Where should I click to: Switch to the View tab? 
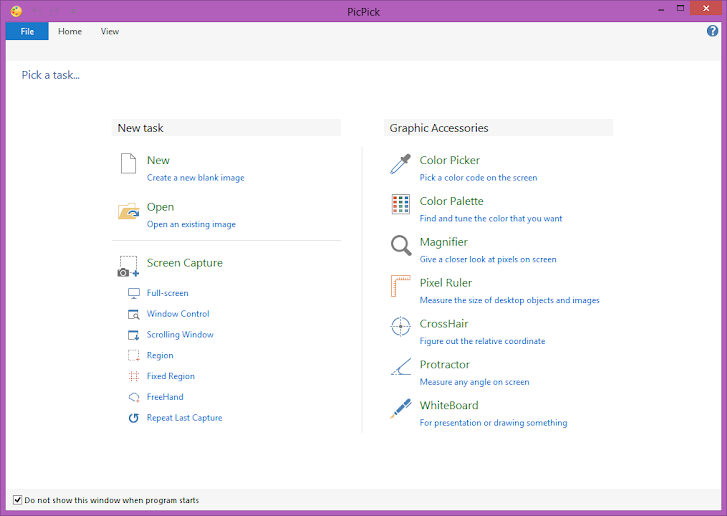click(110, 31)
